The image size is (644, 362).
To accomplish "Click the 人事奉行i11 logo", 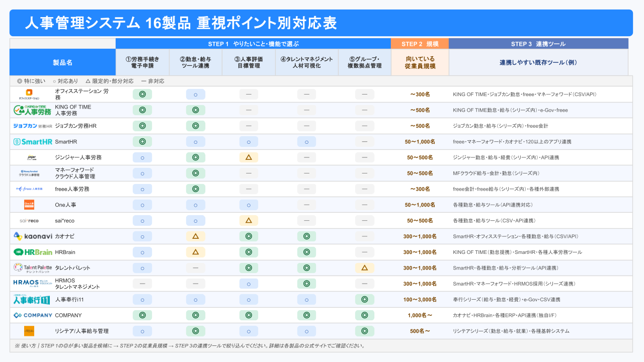I will 31,300.
